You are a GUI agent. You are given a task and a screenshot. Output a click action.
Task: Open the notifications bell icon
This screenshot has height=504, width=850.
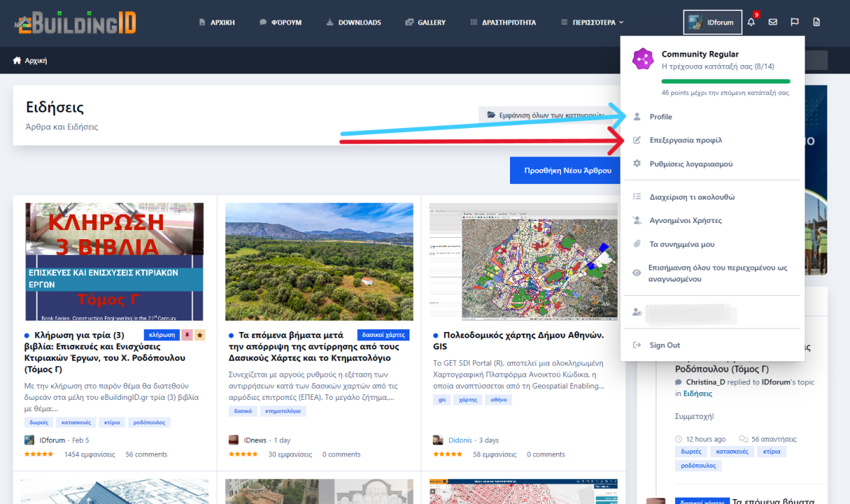point(751,23)
